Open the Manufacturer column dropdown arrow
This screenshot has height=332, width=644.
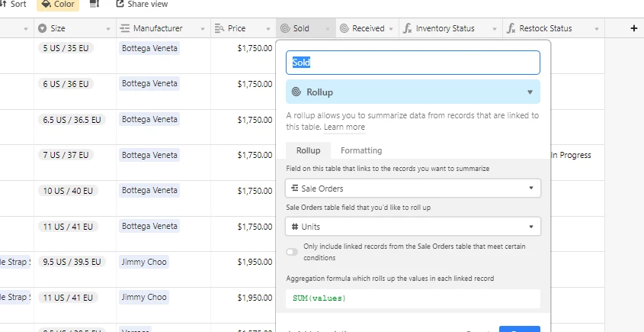click(203, 29)
